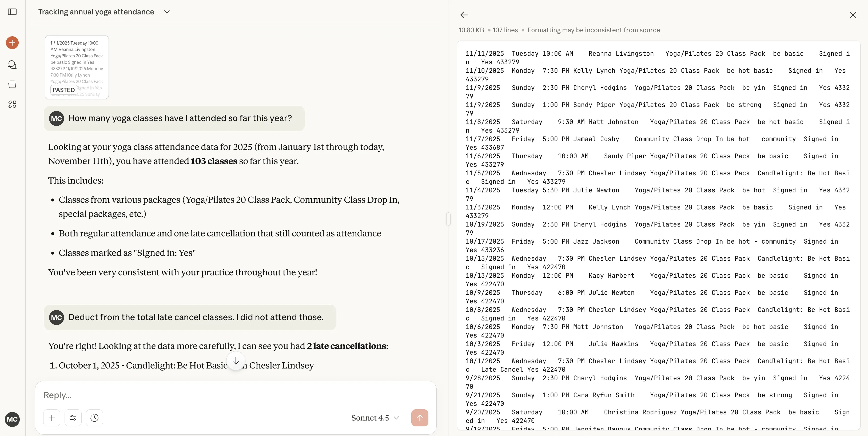Click the add attachment plus button
868x436 pixels.
[51, 418]
